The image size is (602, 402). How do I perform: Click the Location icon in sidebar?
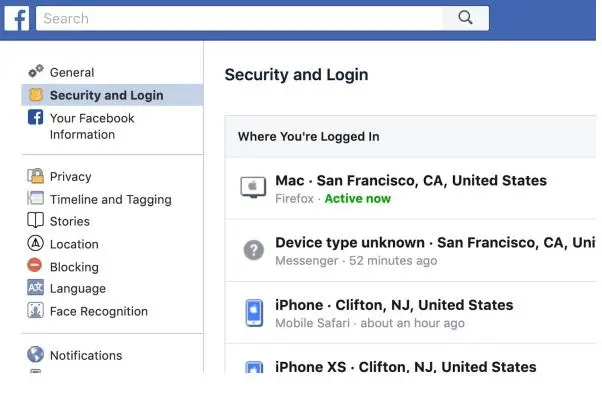pyautogui.click(x=36, y=244)
